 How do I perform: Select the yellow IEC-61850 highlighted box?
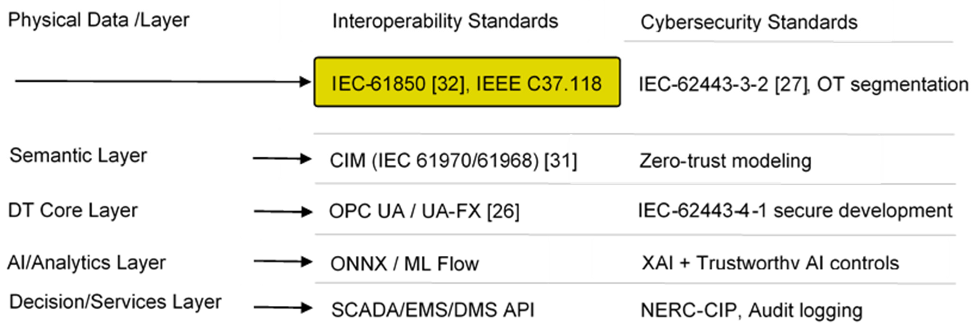[x=467, y=82]
